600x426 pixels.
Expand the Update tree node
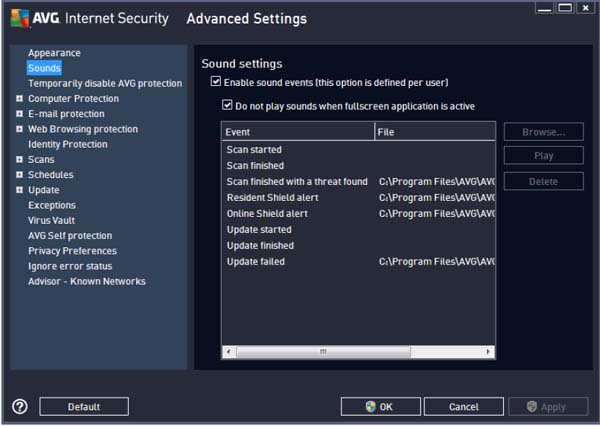(x=19, y=190)
